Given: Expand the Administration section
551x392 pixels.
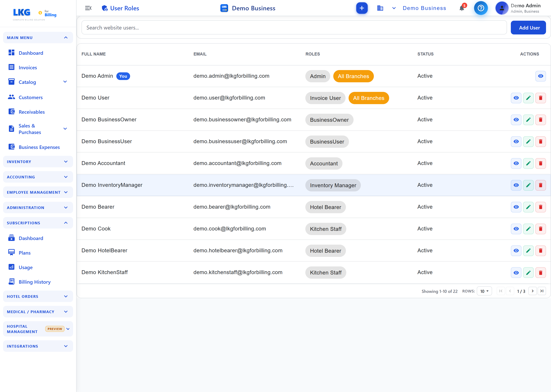Looking at the screenshot, I should [x=38, y=208].
